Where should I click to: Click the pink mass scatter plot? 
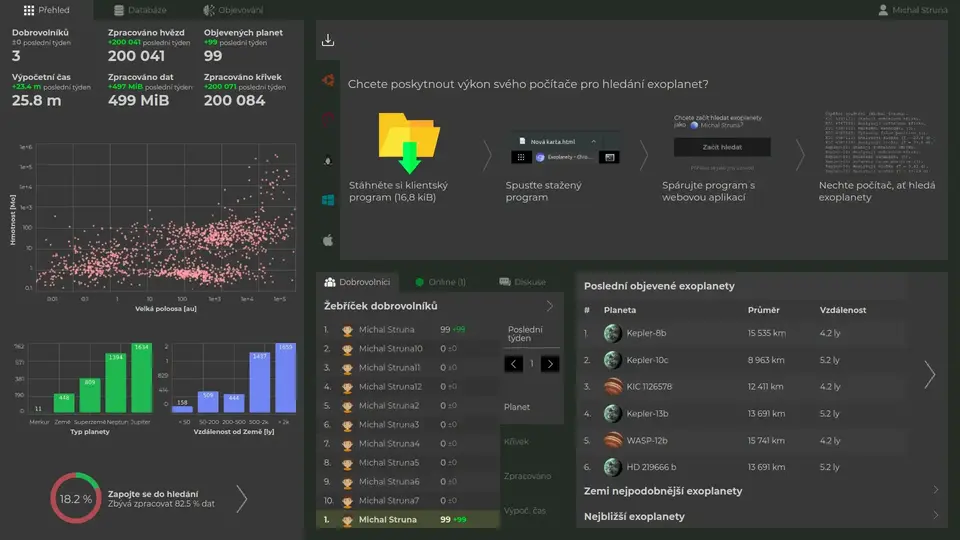click(165, 216)
